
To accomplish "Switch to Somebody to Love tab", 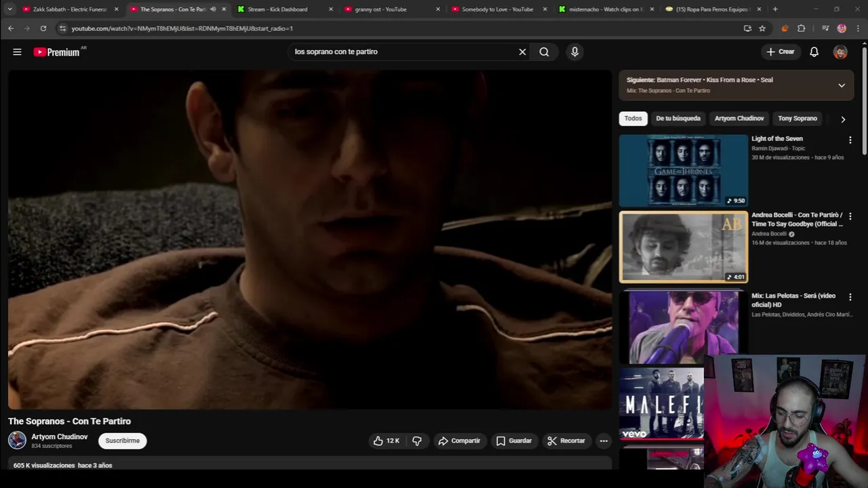I will pos(498,9).
